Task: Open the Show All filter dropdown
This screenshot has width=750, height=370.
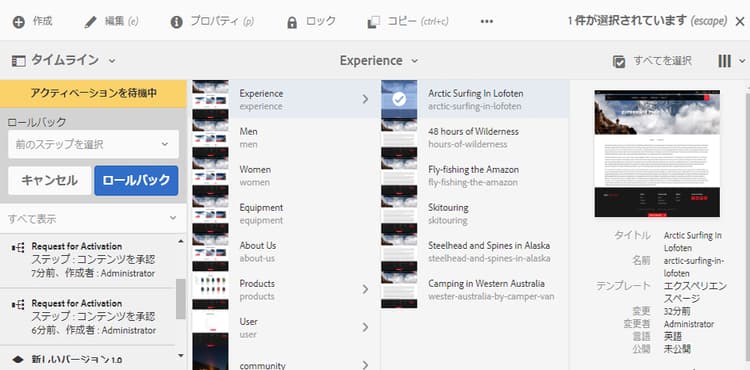Action: 92,219
